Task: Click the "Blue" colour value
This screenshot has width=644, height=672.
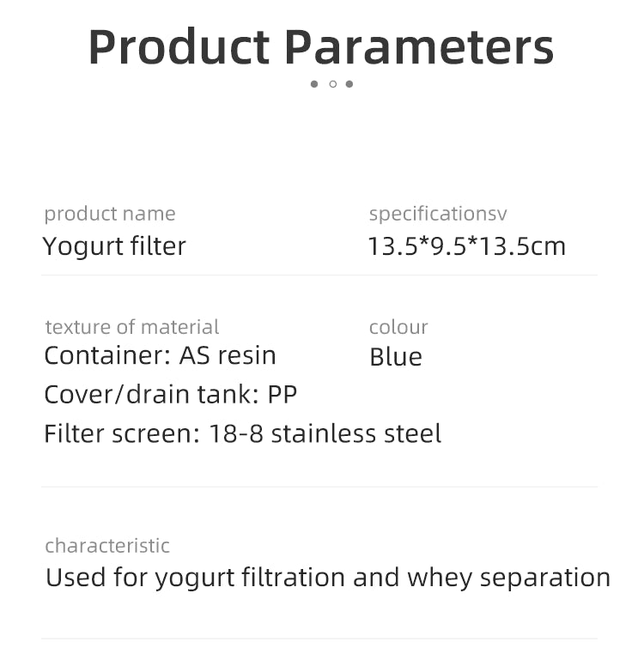Action: point(396,357)
